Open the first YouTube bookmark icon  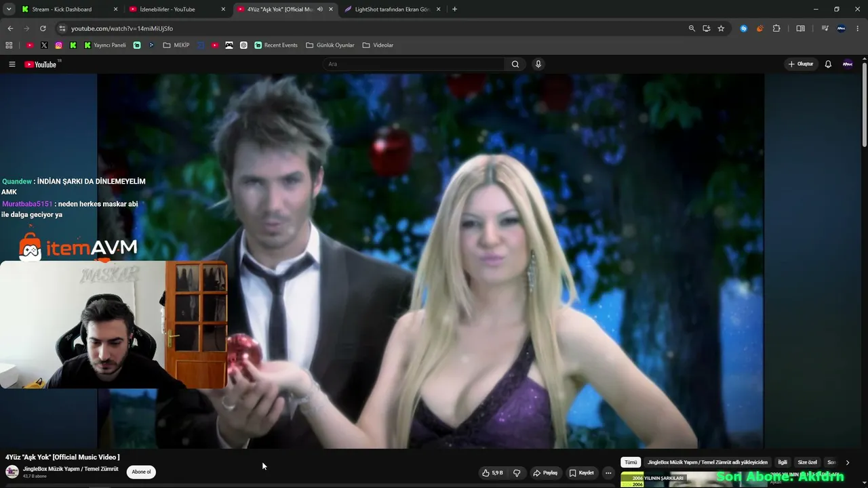30,45
